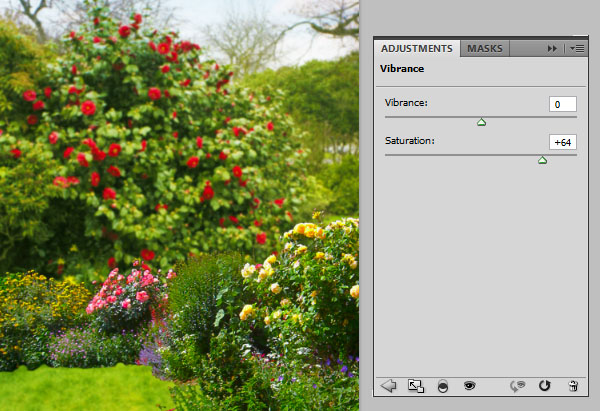Select the Adjustments tab
Screen dimensions: 600x411
tap(417, 49)
